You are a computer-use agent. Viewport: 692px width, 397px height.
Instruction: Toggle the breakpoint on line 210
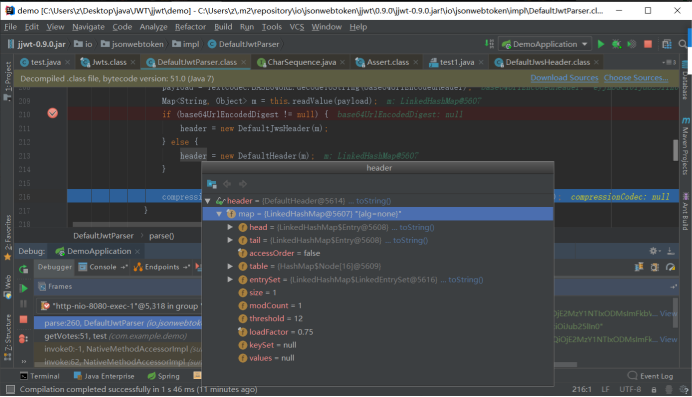[53, 113]
